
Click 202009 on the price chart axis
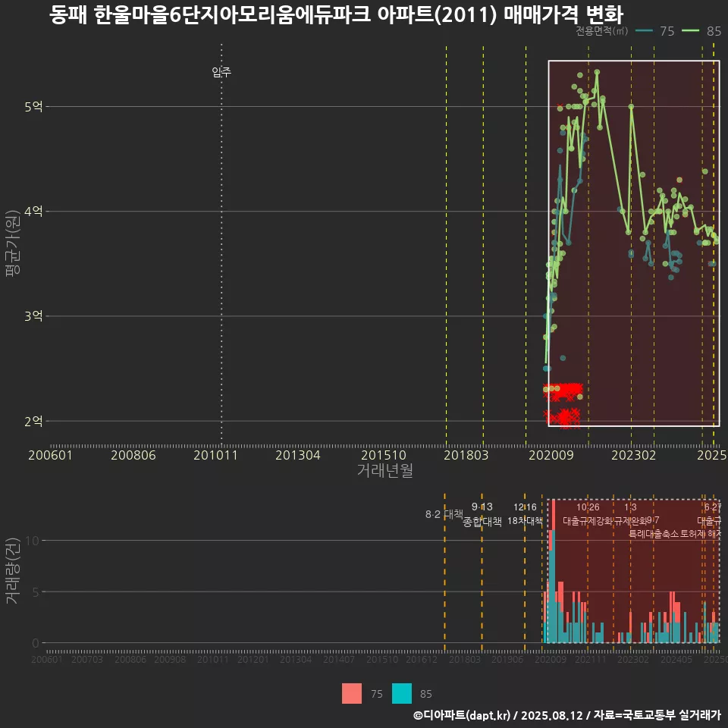[x=551, y=456]
